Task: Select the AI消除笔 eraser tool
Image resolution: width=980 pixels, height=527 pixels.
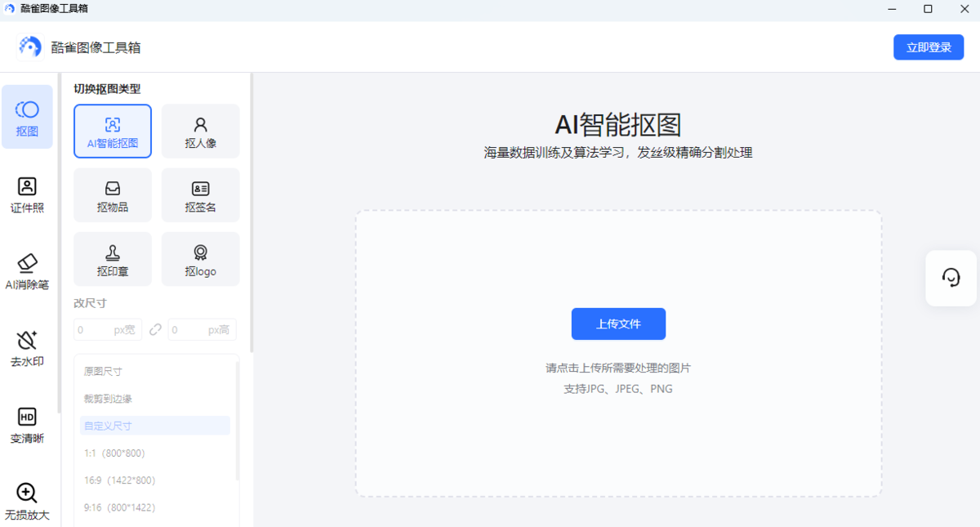Action: pos(27,272)
